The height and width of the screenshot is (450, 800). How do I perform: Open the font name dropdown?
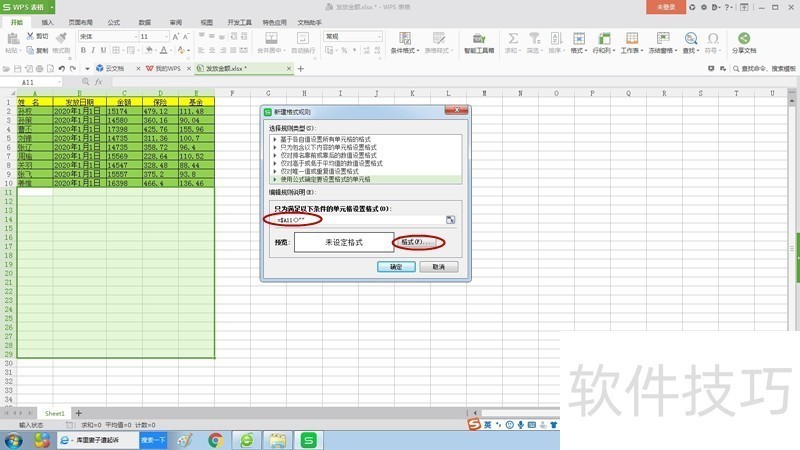136,37
